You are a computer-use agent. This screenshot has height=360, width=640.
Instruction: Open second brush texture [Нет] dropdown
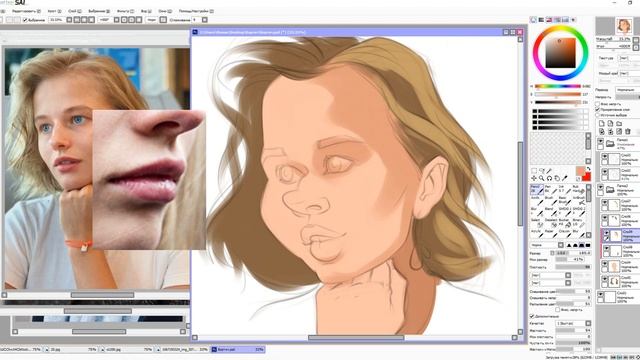pos(551,283)
